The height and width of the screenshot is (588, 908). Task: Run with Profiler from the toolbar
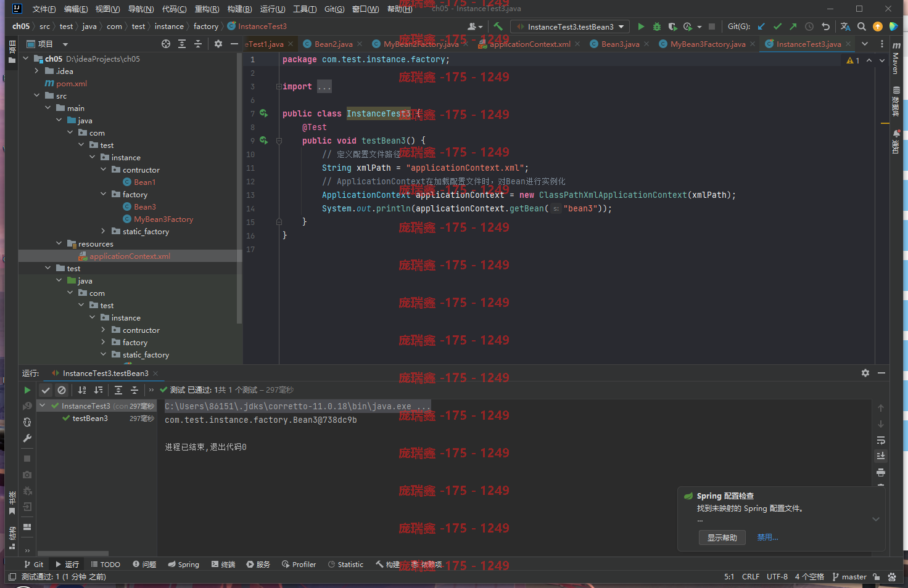[x=687, y=27]
